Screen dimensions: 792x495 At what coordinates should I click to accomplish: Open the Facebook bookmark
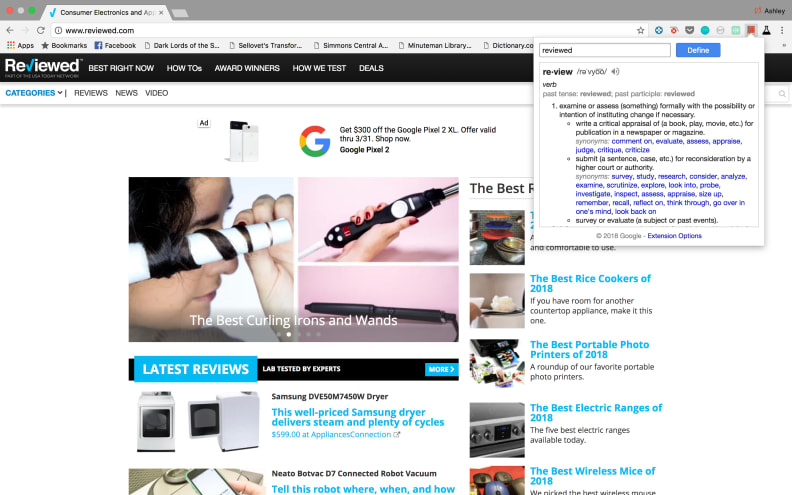(x=115, y=45)
